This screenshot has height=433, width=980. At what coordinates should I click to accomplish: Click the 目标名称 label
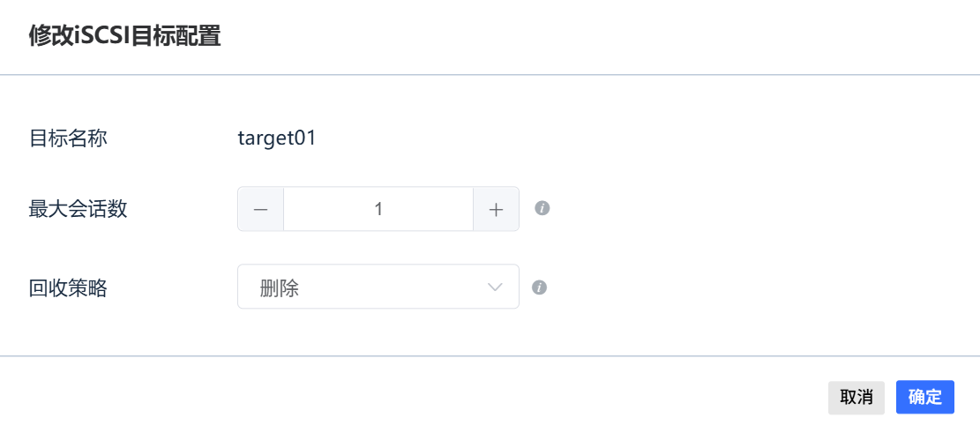pyautogui.click(x=68, y=138)
